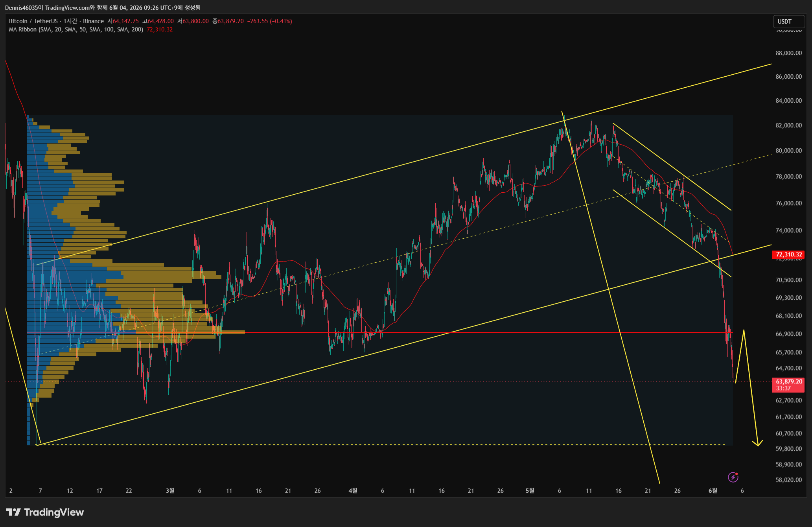812x527 pixels.
Task: Click the 68,100.00 price axis label
Action: [x=788, y=316]
